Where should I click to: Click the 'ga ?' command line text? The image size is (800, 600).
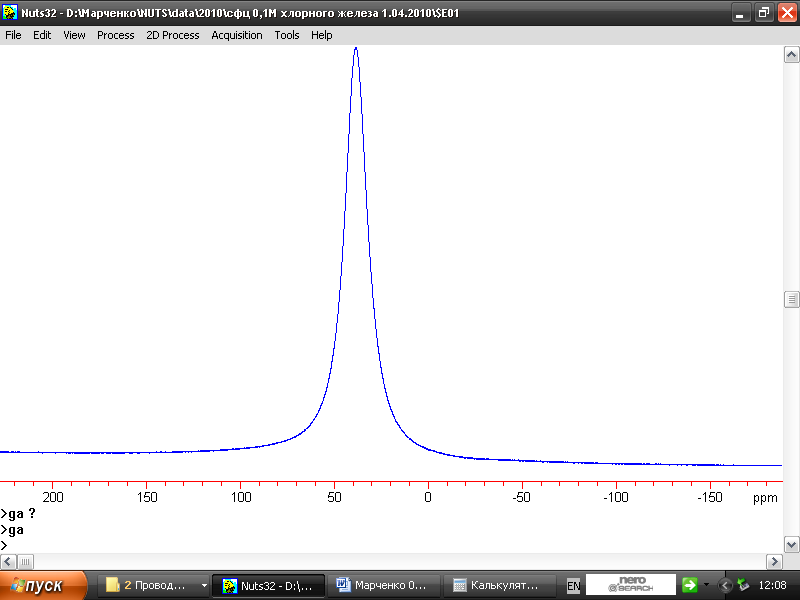click(x=18, y=514)
